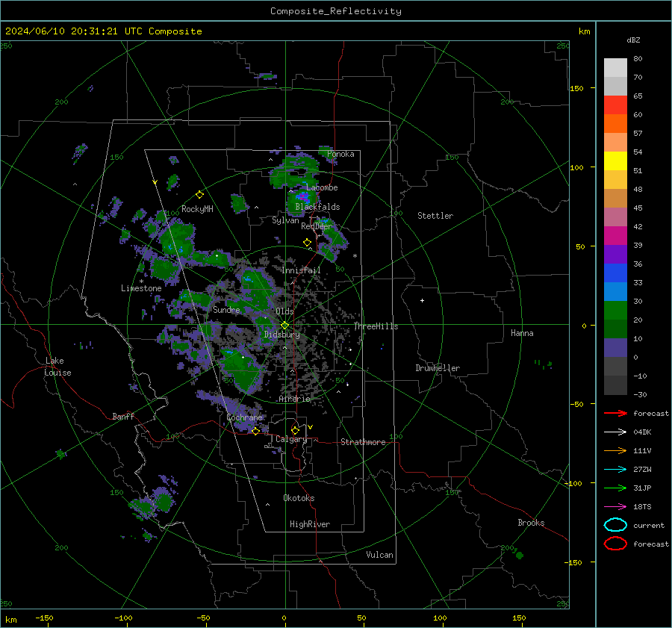The height and width of the screenshot is (628, 672).
Task: Select the orange 60-57 dBZ color band
Action: (x=615, y=124)
